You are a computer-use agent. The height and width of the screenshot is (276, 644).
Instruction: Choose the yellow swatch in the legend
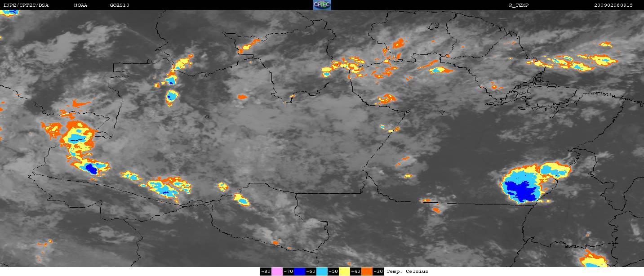[x=344, y=272]
